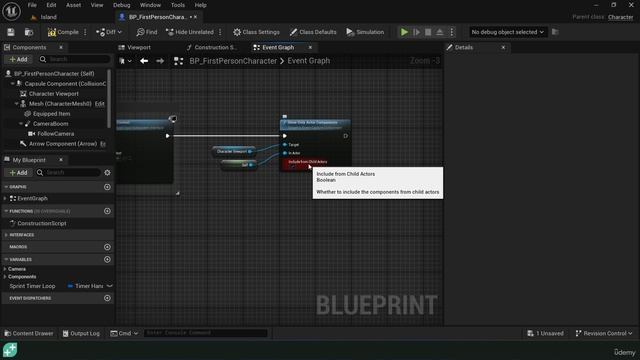
Task: Add a new function with plus icon
Action: tap(107, 211)
